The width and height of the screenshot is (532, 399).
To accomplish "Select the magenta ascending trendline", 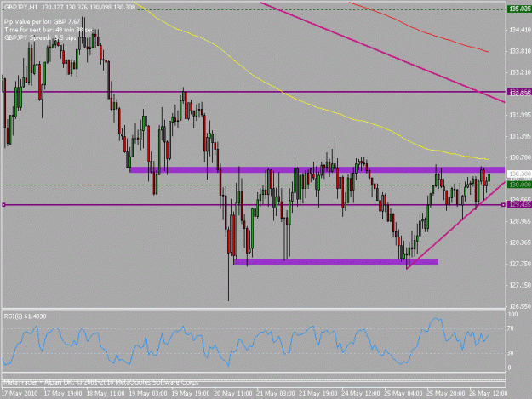I will [456, 225].
